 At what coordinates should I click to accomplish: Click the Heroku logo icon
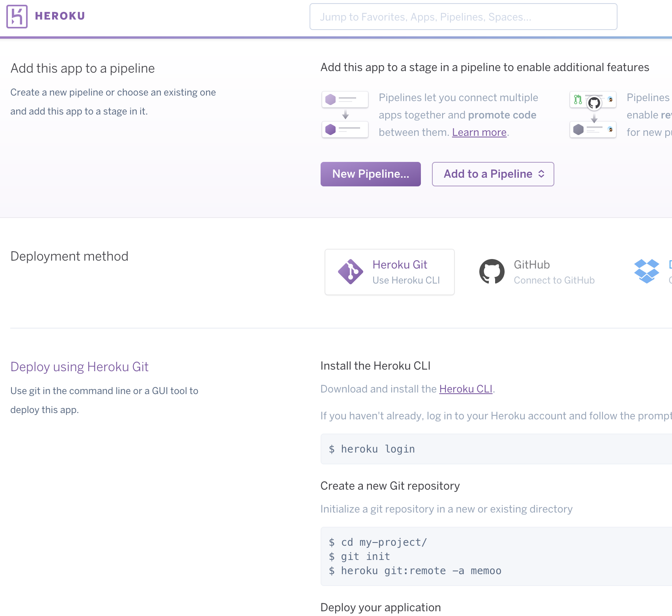pyautogui.click(x=17, y=17)
